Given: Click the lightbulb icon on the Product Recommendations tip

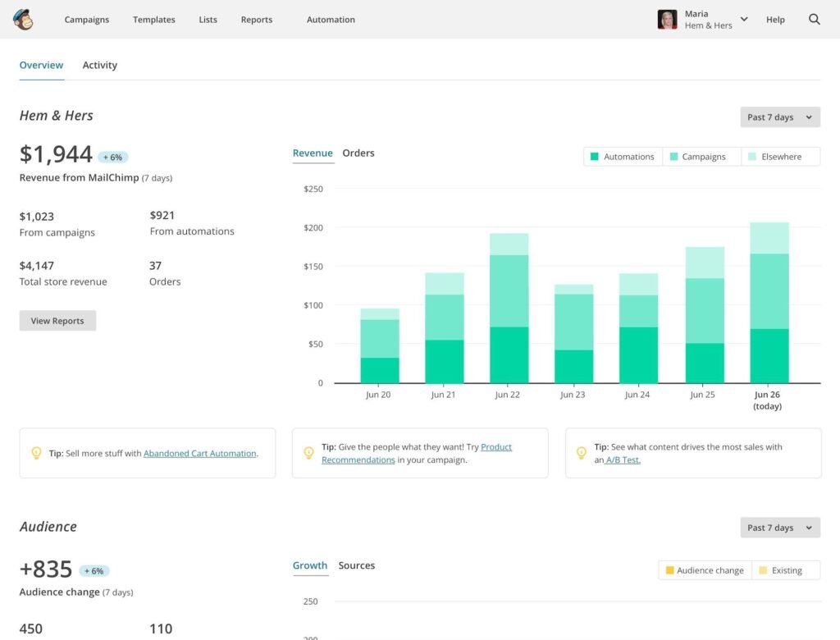Looking at the screenshot, I should click(308, 452).
